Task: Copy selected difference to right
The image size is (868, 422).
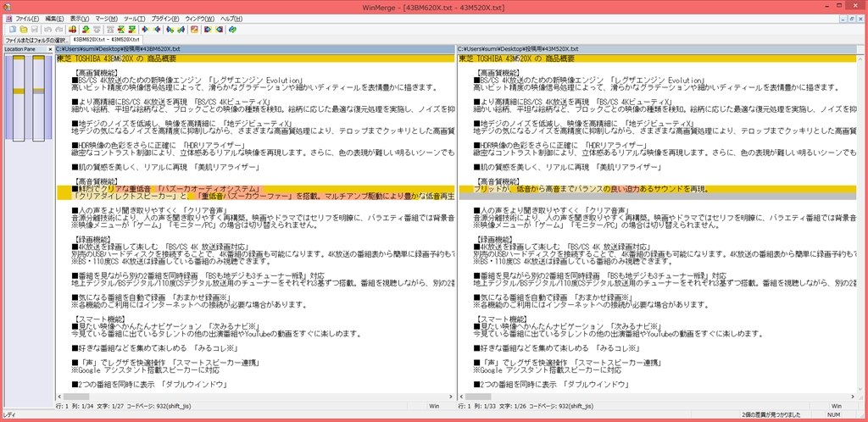Action: (x=145, y=30)
